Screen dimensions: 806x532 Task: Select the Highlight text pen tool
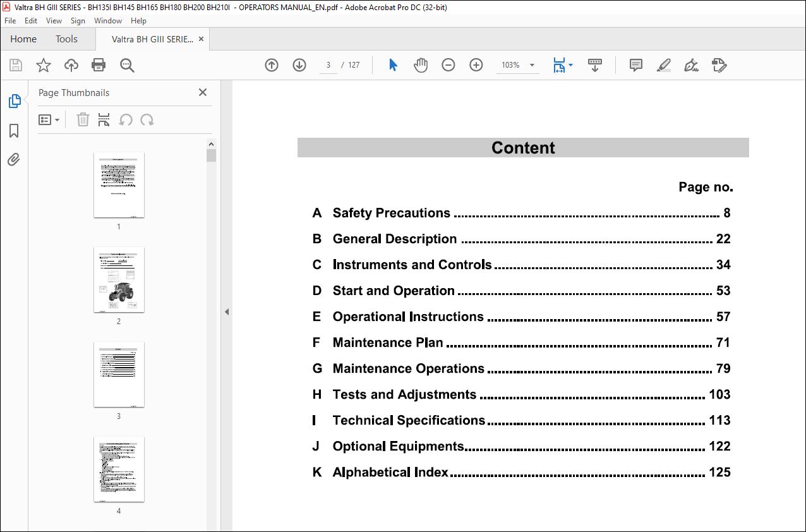tap(664, 65)
